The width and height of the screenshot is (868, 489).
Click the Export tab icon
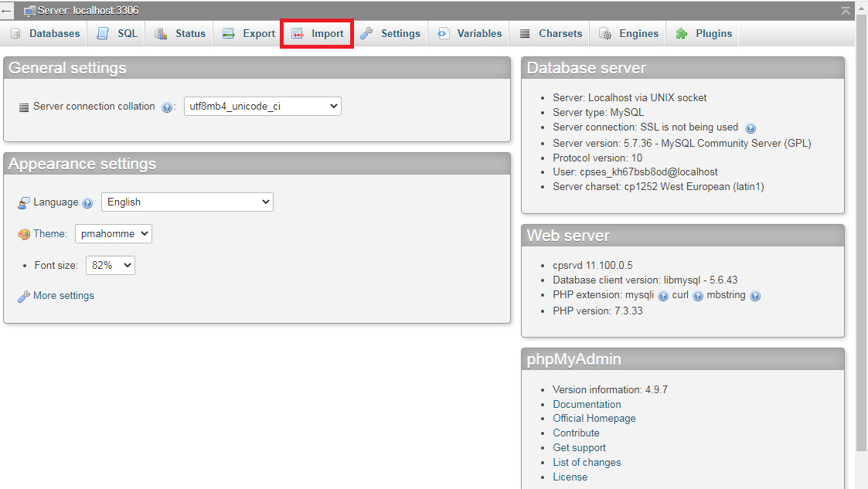[x=229, y=34]
